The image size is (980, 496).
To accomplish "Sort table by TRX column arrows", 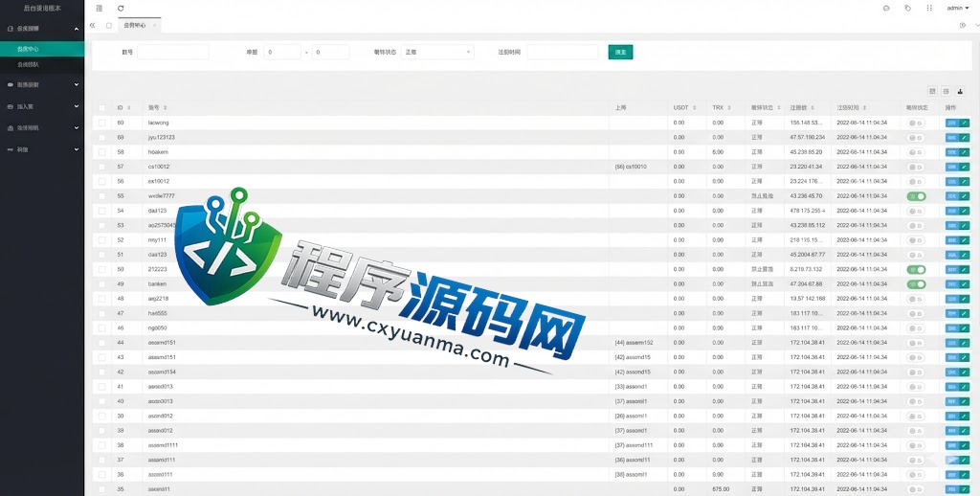I will [728, 108].
